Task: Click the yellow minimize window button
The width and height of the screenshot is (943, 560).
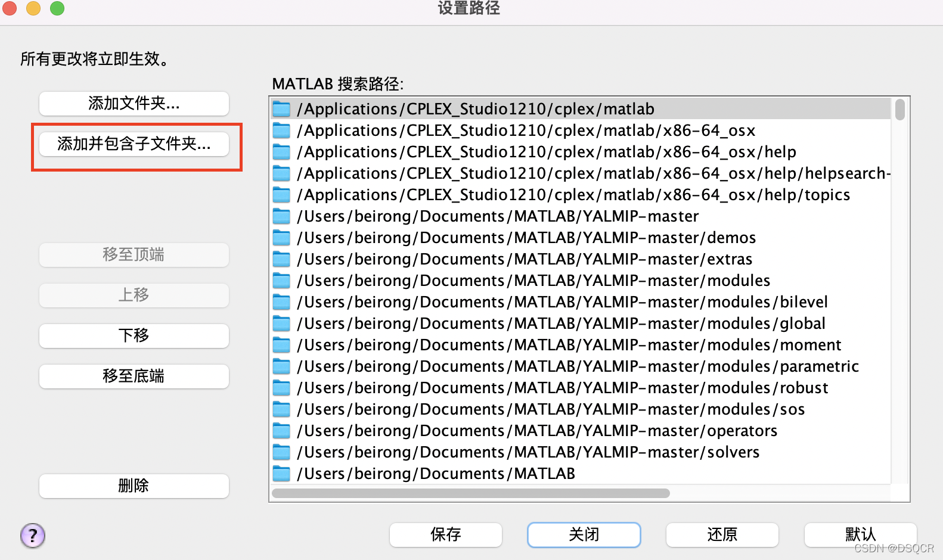Action: click(33, 8)
